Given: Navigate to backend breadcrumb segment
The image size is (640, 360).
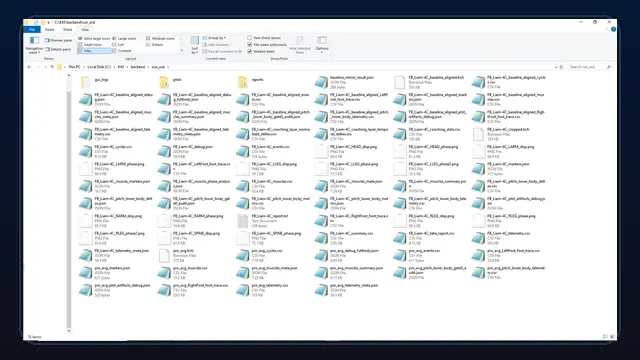Looking at the screenshot, I should click(138, 67).
